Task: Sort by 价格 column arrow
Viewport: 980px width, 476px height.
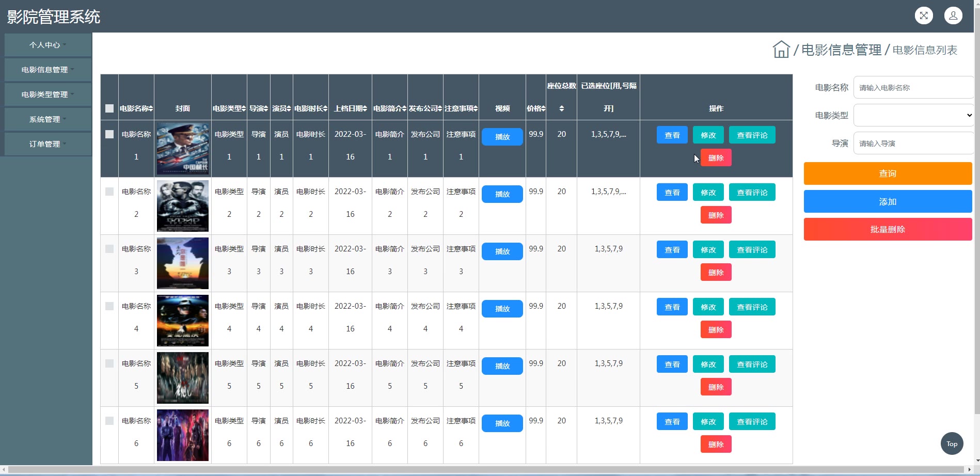Action: 543,108
